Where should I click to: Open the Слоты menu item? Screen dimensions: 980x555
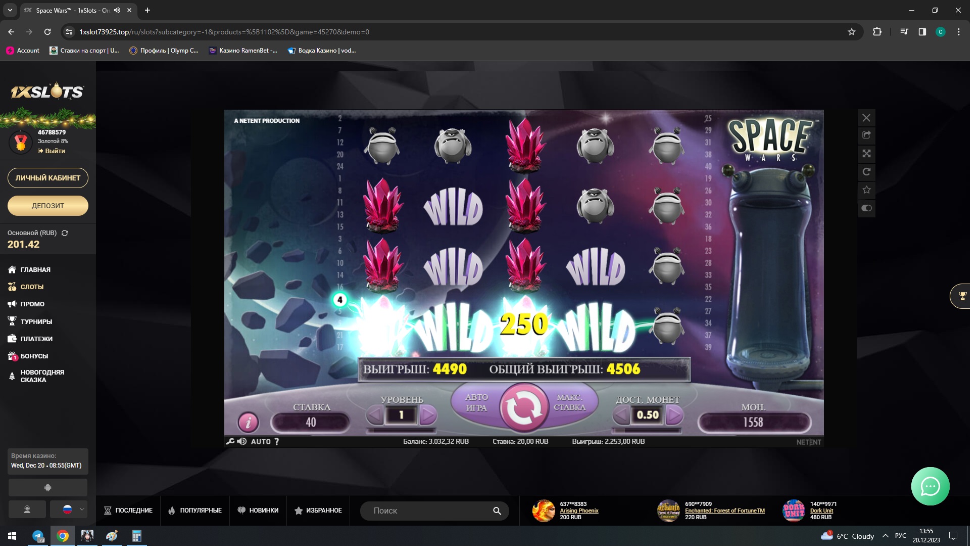32,287
